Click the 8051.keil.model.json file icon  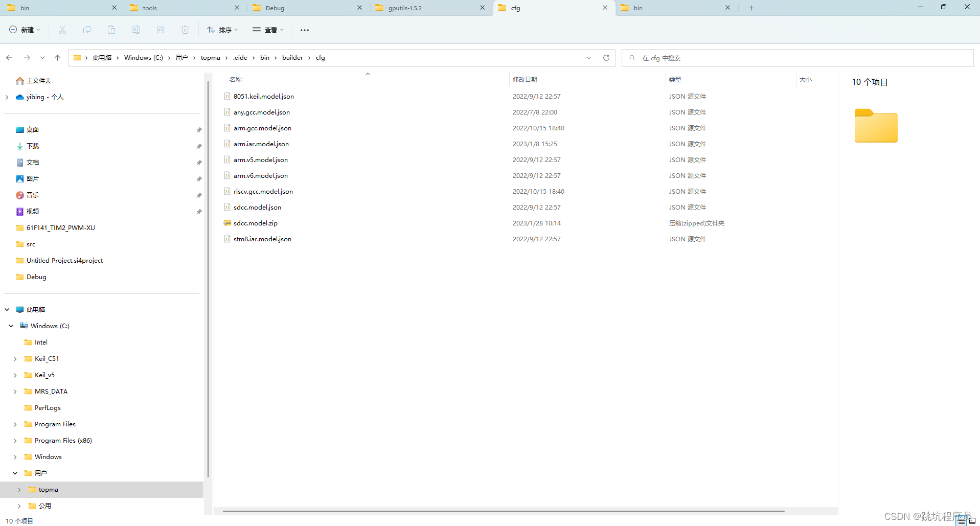coord(227,96)
